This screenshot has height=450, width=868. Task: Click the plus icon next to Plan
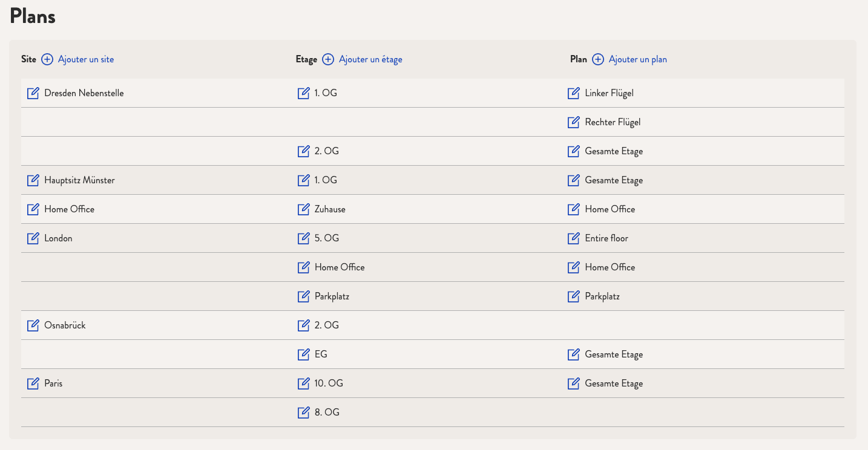click(x=598, y=59)
